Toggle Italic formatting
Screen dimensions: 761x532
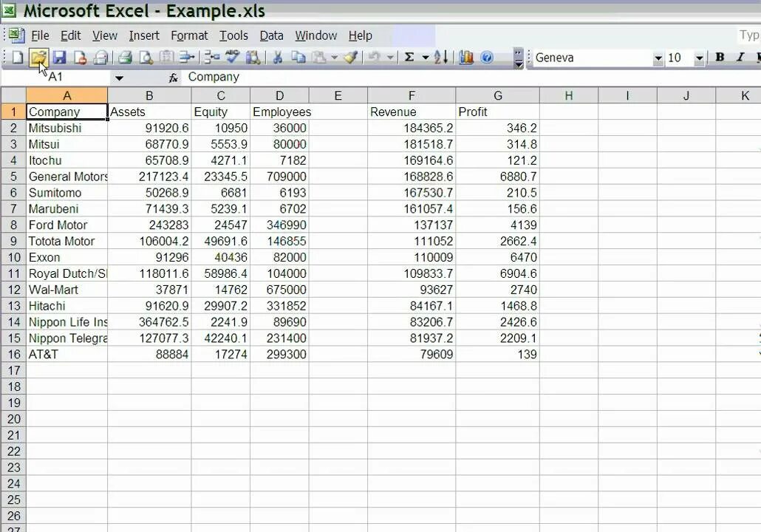tap(740, 58)
